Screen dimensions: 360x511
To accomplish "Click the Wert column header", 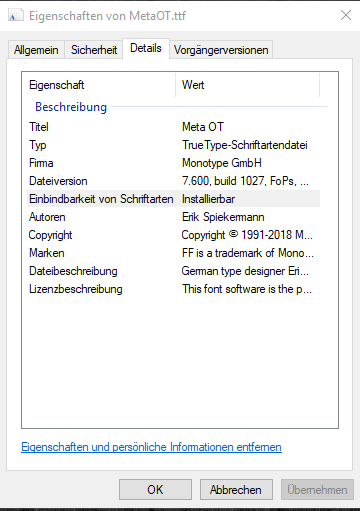I will tap(247, 85).
